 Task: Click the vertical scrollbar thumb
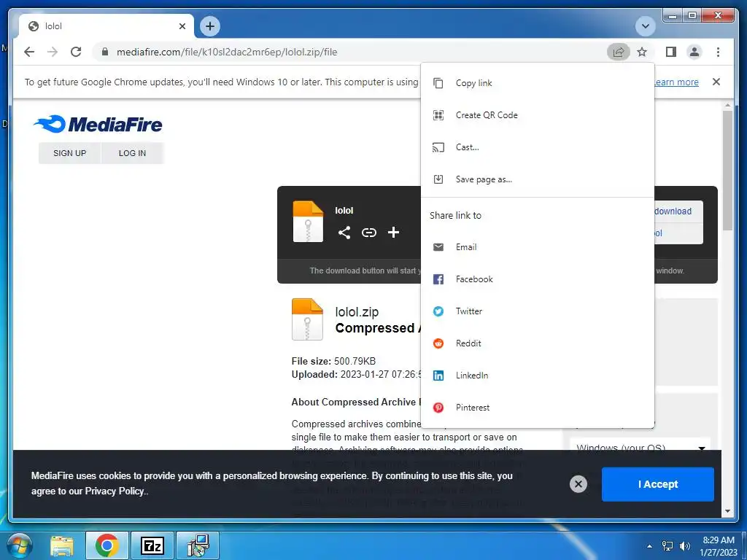point(727,171)
